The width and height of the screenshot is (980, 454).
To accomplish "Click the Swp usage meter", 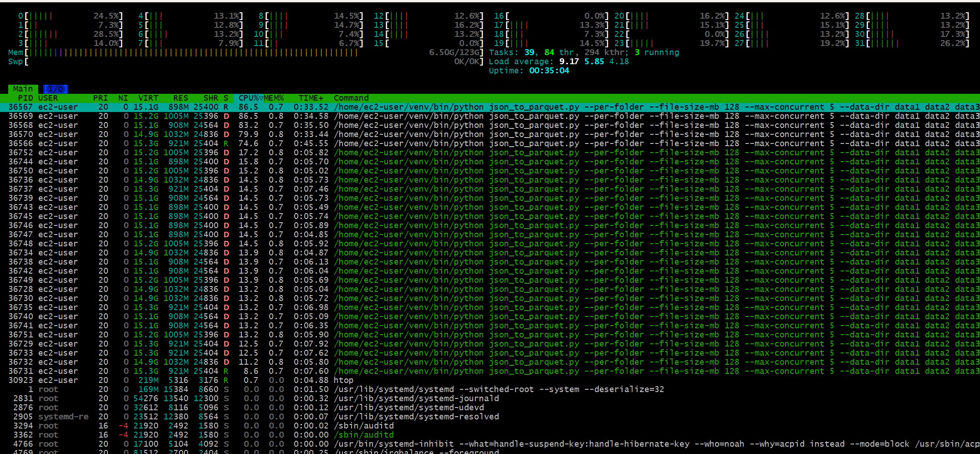I will point(246,61).
